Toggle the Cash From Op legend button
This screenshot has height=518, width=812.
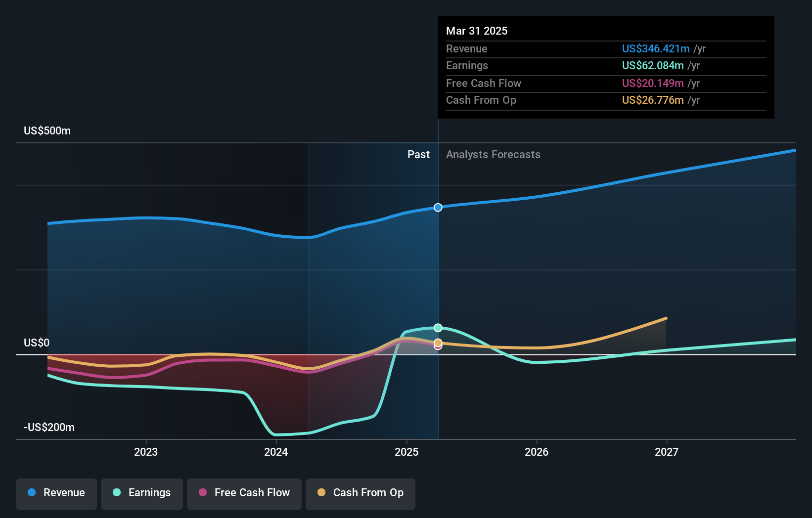[x=361, y=494]
